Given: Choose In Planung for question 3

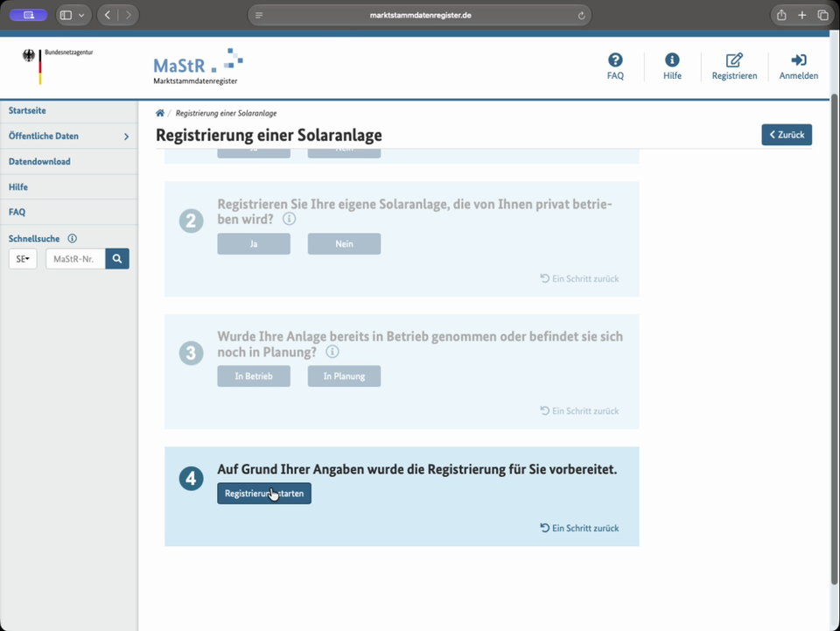Looking at the screenshot, I should [344, 376].
